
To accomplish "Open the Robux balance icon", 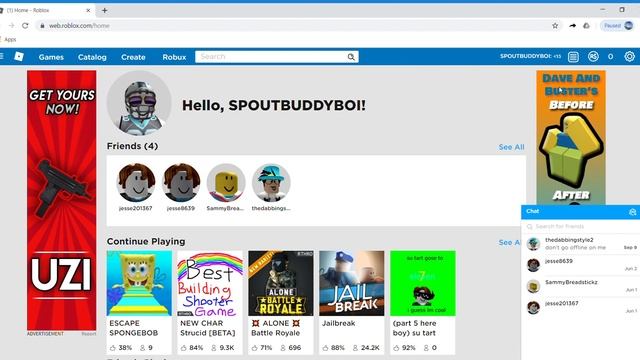I will (593, 56).
